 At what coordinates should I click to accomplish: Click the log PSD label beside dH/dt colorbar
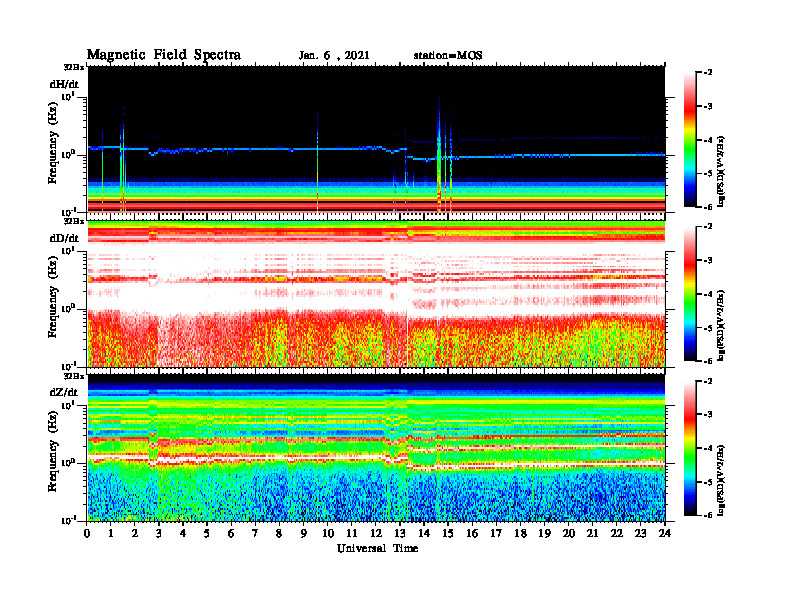(720, 172)
